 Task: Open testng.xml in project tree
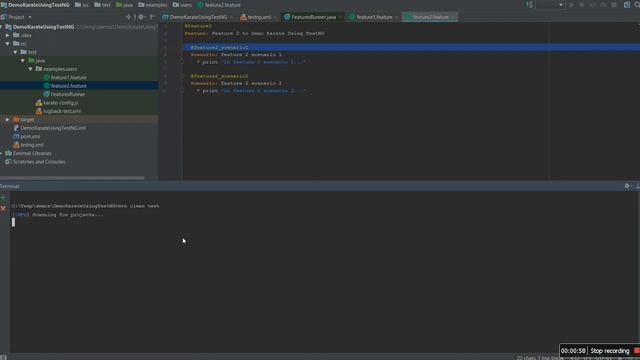click(x=28, y=145)
